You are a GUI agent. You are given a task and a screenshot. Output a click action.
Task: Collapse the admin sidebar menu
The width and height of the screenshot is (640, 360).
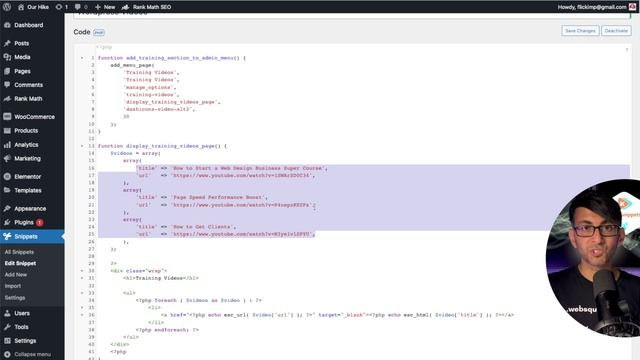28,354
